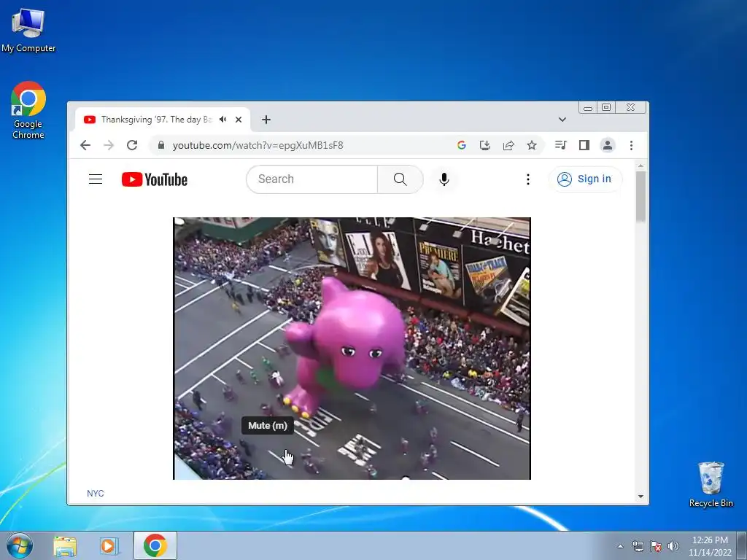Image resolution: width=747 pixels, height=560 pixels.
Task: Open the network tray icon
Action: 638,546
